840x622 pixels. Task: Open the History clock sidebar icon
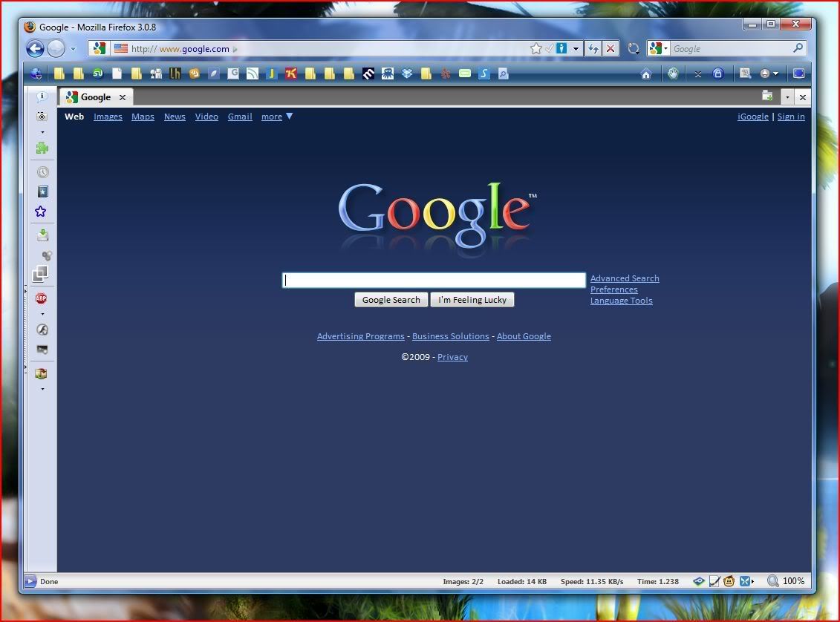(43, 171)
